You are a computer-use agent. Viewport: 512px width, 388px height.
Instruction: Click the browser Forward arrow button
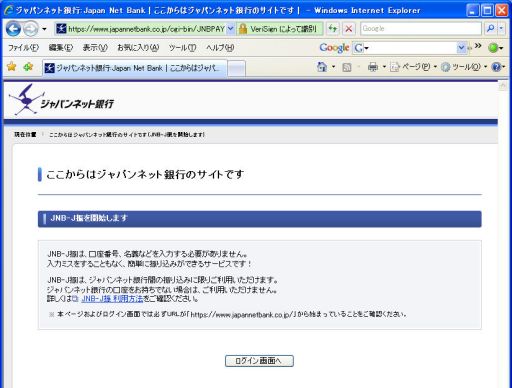pos(31,29)
